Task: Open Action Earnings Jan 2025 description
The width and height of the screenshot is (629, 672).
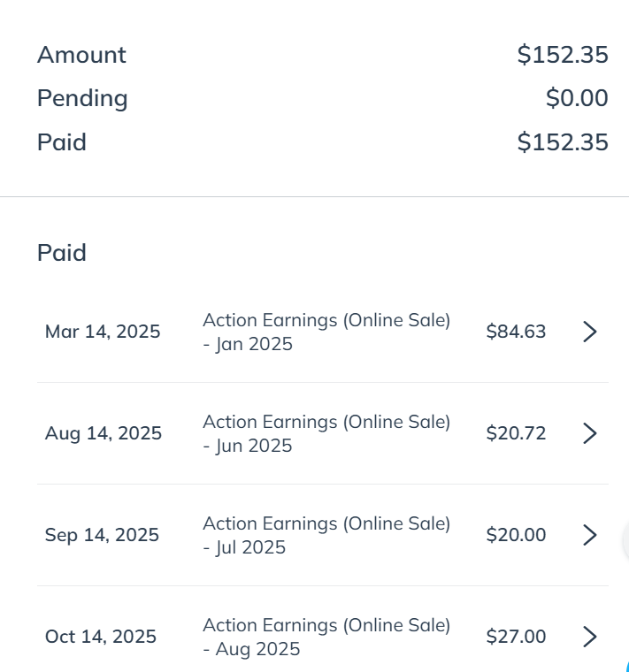Action: 326,332
